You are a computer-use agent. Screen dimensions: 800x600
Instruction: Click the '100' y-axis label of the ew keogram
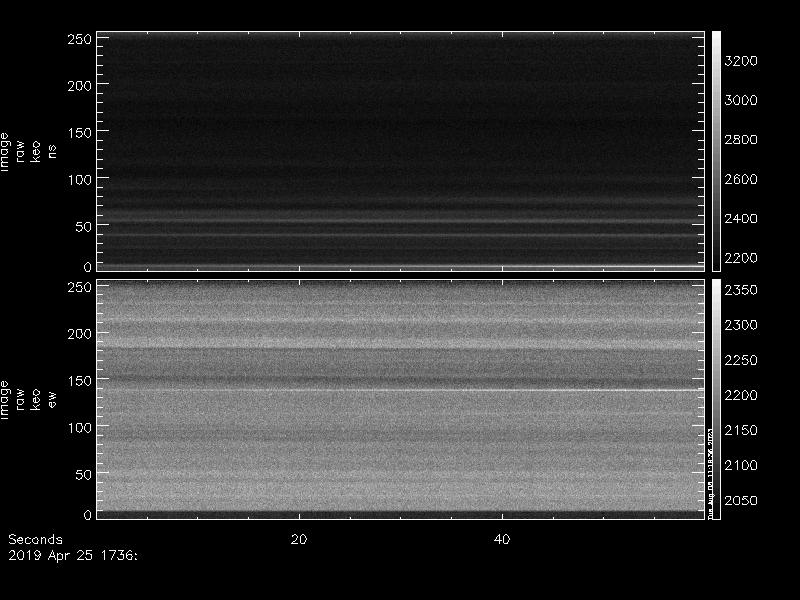coord(79,428)
